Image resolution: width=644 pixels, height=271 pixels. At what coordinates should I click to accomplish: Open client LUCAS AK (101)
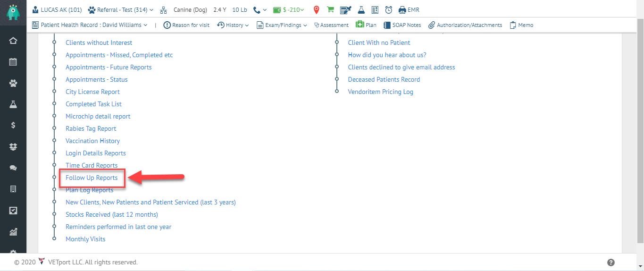(x=57, y=10)
